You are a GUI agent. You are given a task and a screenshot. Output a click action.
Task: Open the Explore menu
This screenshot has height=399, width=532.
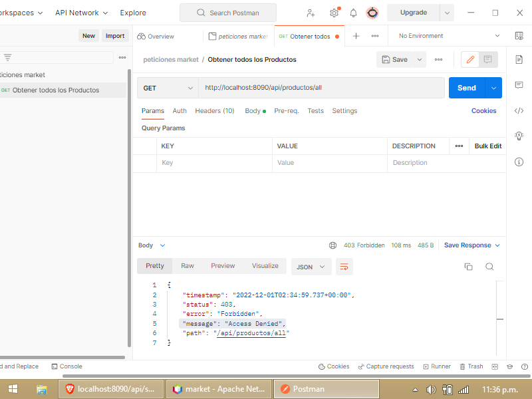tap(133, 13)
